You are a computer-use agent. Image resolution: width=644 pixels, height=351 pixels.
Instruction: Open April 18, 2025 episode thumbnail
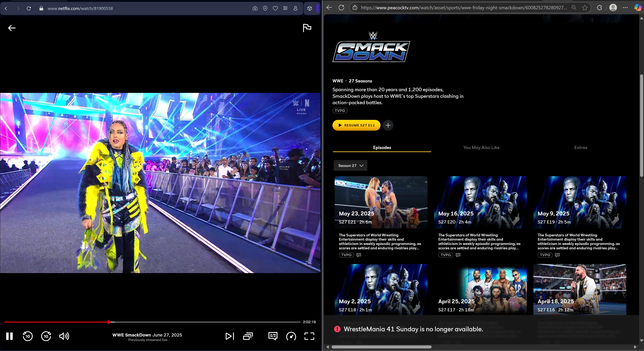click(x=580, y=289)
